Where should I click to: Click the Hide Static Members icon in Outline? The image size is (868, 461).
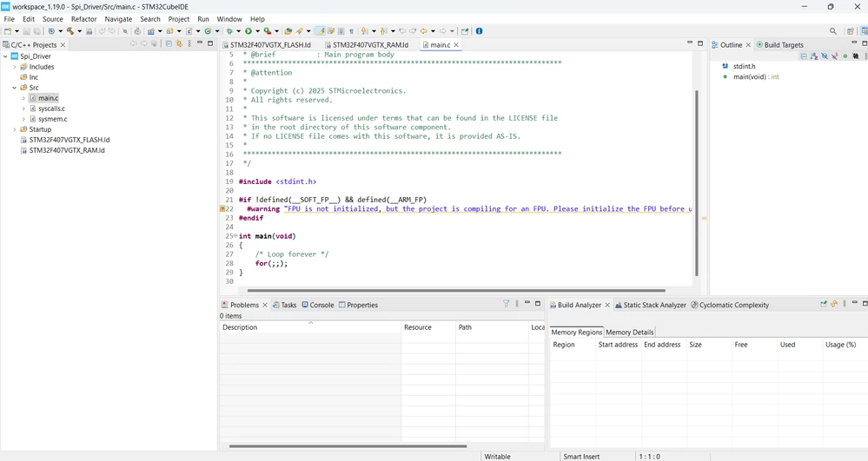pyautogui.click(x=834, y=56)
